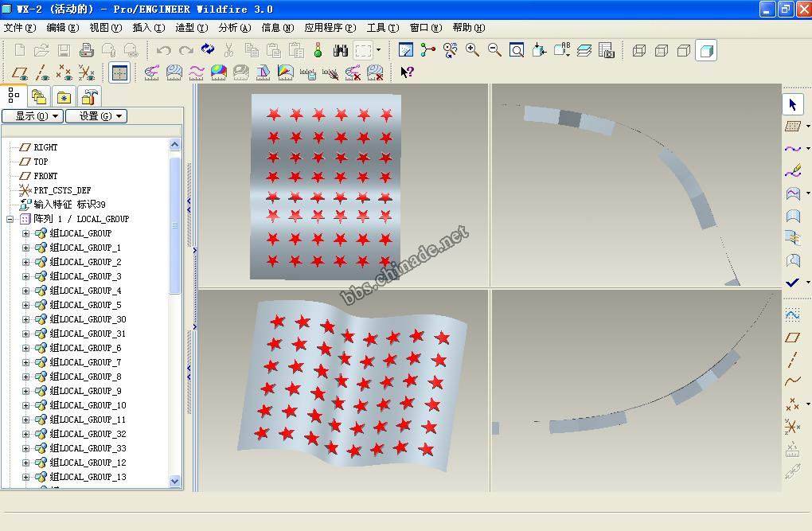Click the Zoom Out magnifier
The height and width of the screenshot is (531, 812).
tap(494, 50)
